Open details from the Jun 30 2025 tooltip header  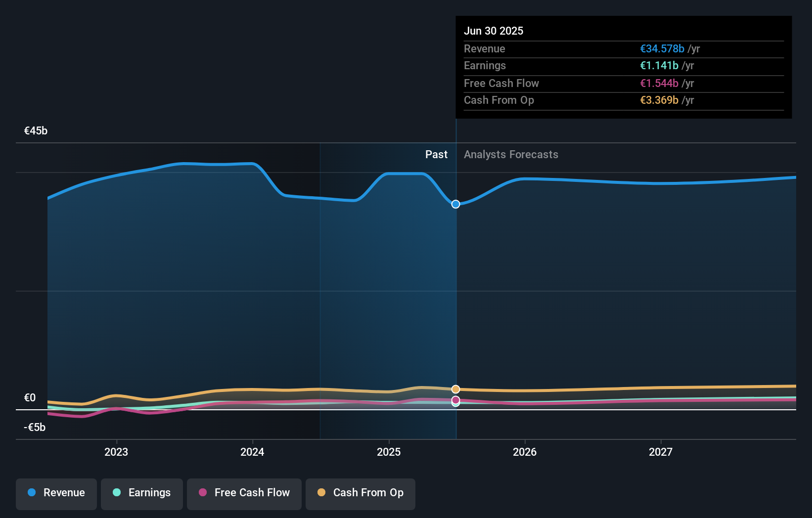(x=494, y=31)
